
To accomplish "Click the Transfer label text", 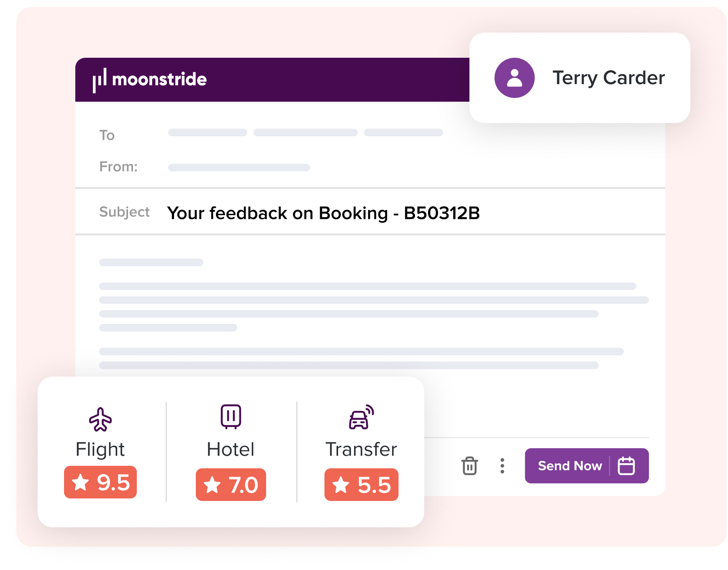I will pyautogui.click(x=361, y=449).
